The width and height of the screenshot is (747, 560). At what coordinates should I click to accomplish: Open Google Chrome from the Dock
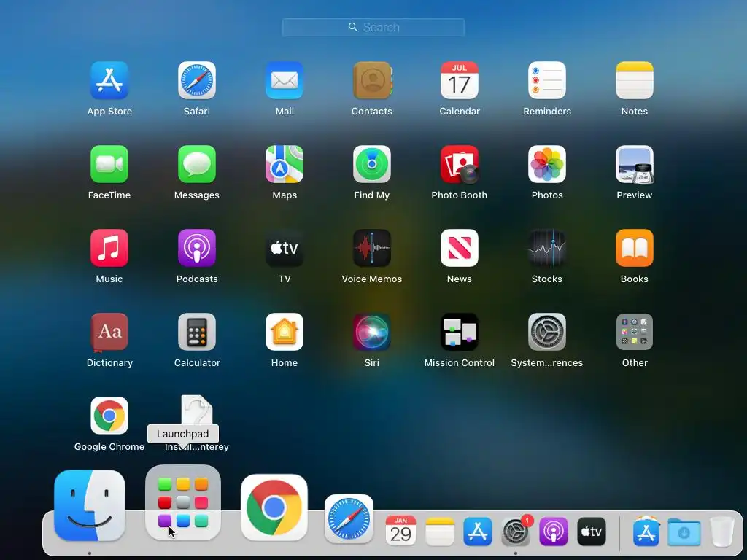click(274, 507)
